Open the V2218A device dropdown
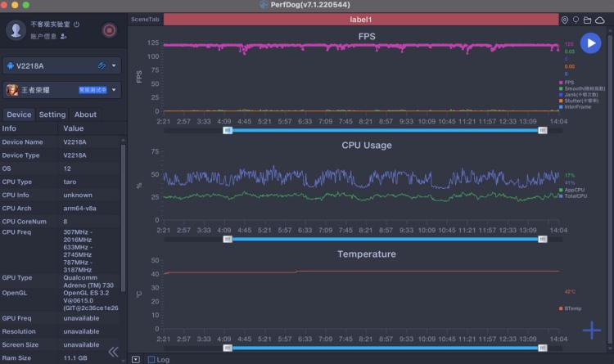 click(114, 65)
